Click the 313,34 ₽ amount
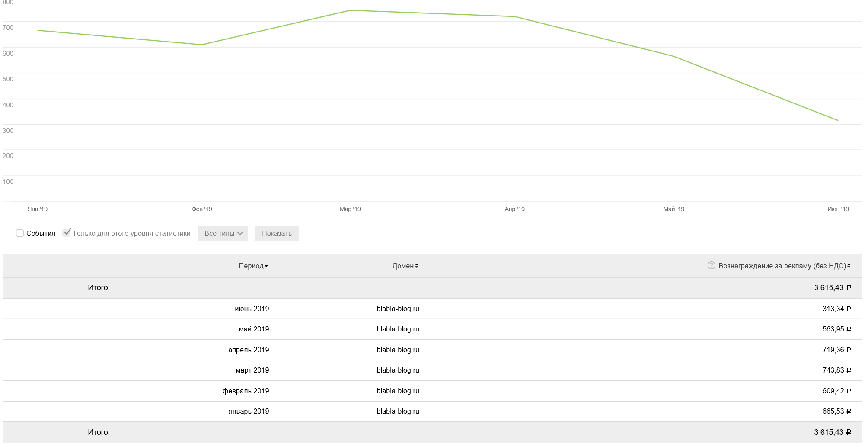The image size is (868, 447). (x=836, y=309)
